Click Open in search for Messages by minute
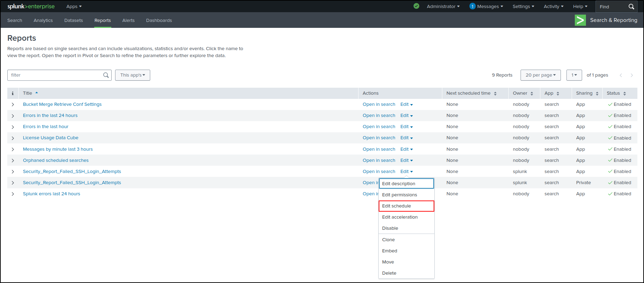 click(x=379, y=149)
